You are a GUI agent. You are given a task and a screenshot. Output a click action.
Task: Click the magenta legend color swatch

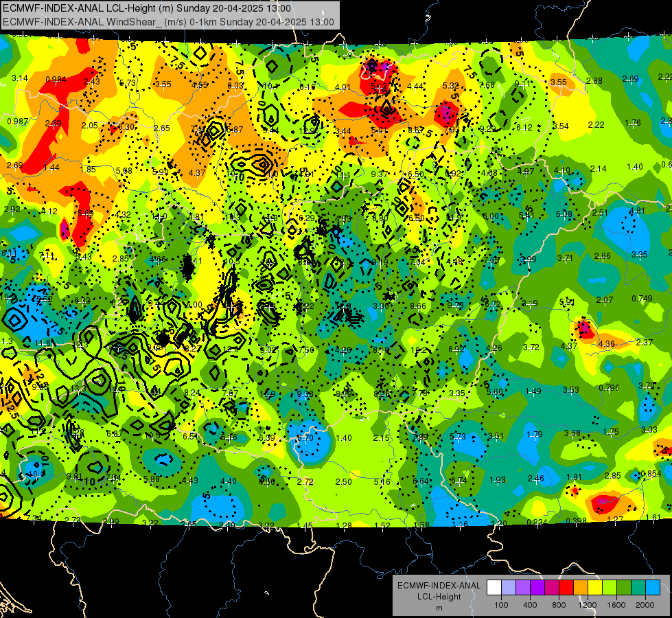coord(552,588)
